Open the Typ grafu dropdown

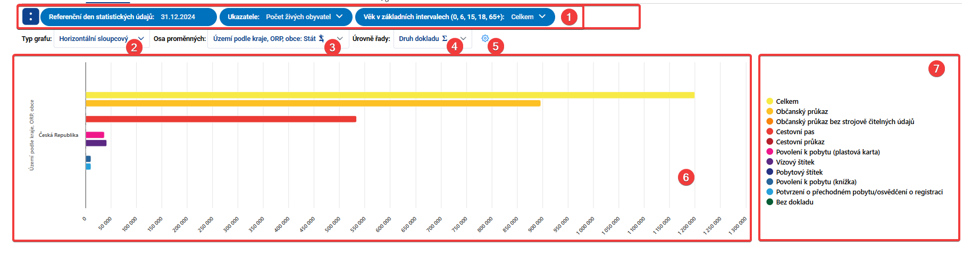tap(102, 38)
